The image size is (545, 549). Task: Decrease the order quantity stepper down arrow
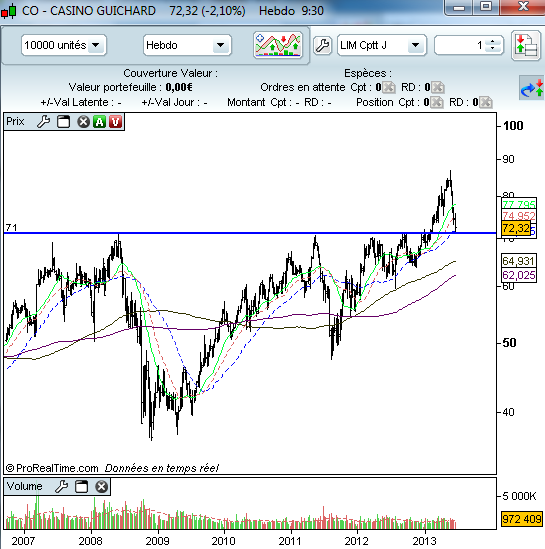(492, 49)
